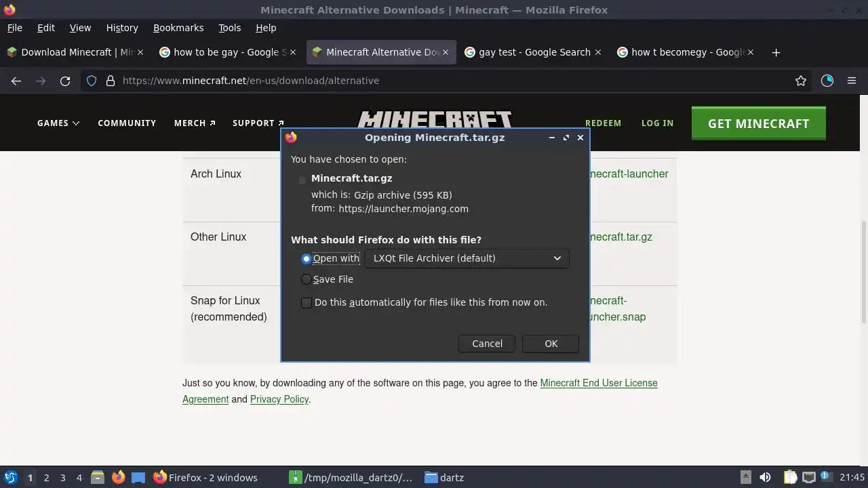Open the History menu
Viewport: 868px width, 488px height.
[122, 28]
